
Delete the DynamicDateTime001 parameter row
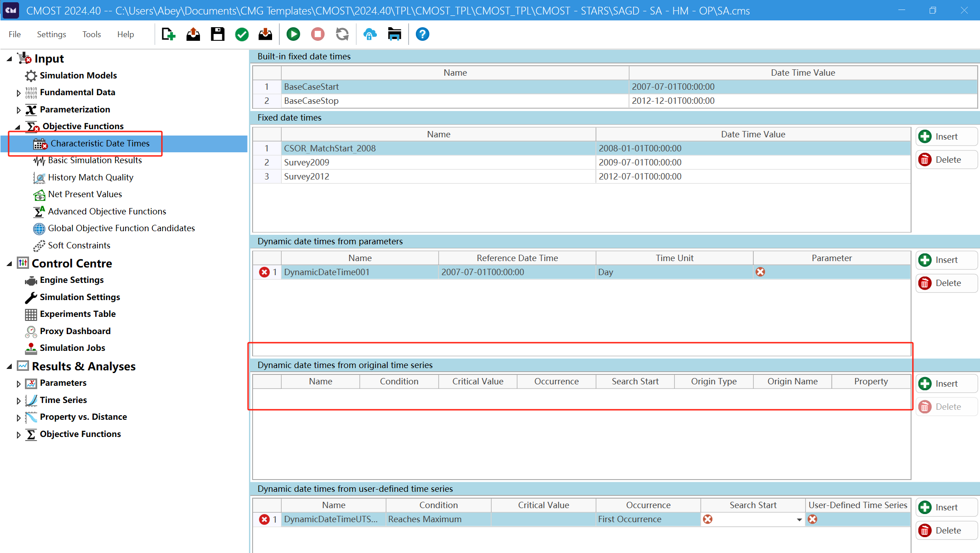(946, 283)
